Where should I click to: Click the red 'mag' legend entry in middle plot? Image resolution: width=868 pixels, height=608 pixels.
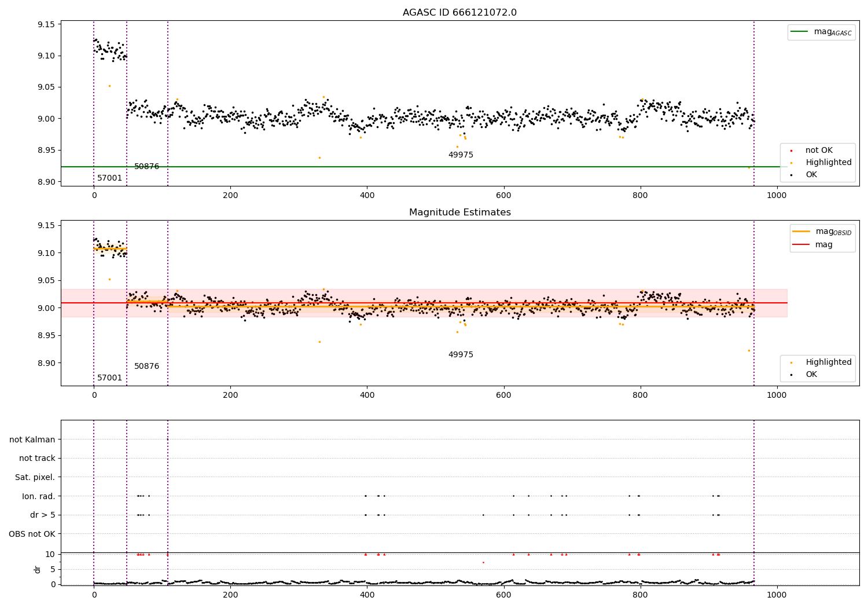(x=813, y=244)
